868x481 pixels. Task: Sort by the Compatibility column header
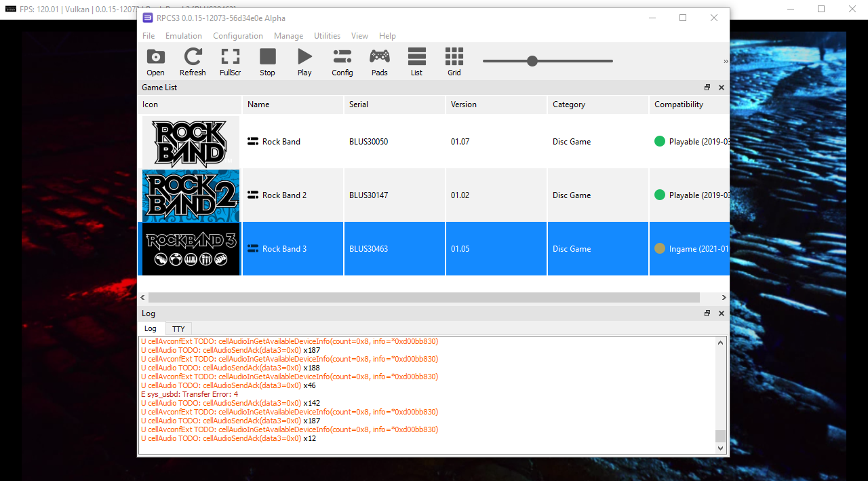point(689,104)
